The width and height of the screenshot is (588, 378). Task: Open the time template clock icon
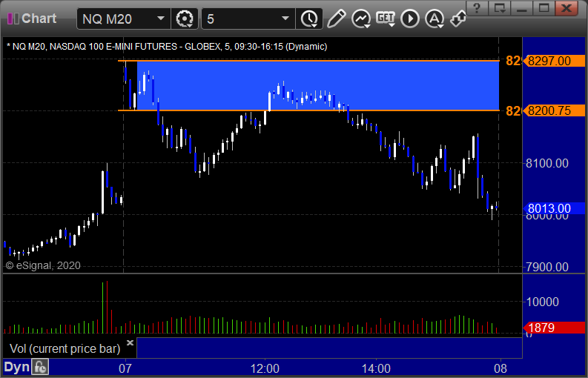tap(309, 19)
